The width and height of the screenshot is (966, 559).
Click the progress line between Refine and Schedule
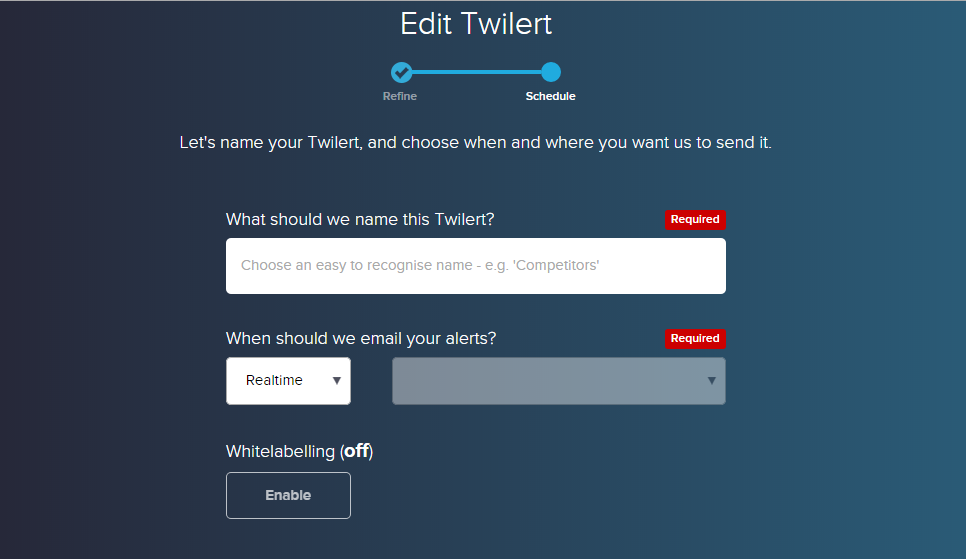point(476,72)
